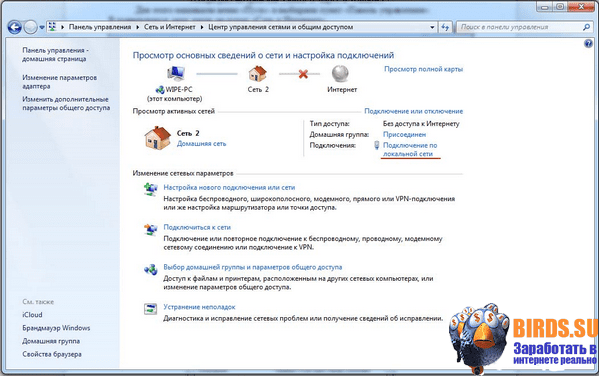Open Изменение параметров адаптера
The height and width of the screenshot is (376, 599).
[x=59, y=82]
